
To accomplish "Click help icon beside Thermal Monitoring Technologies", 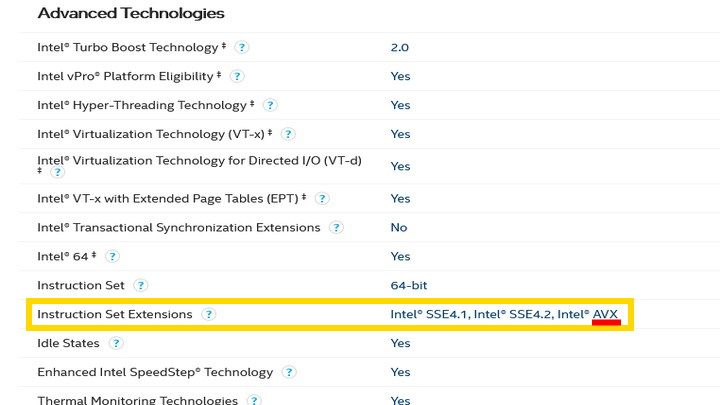I will (x=254, y=400).
